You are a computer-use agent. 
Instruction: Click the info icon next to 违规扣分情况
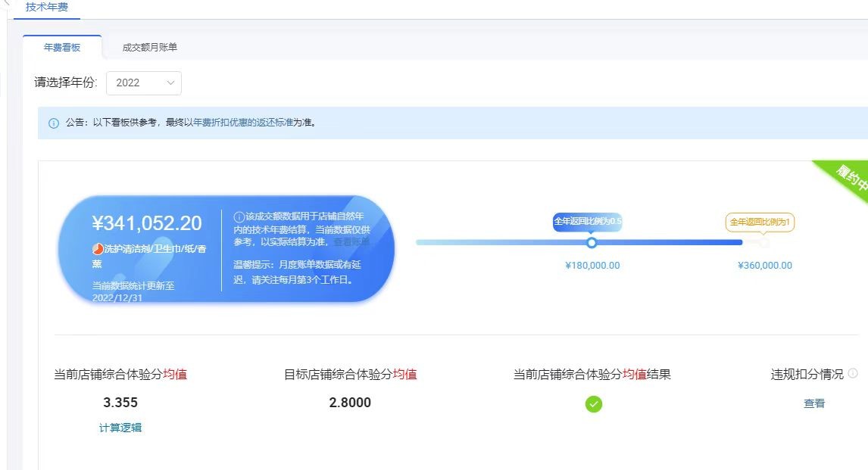tap(853, 373)
